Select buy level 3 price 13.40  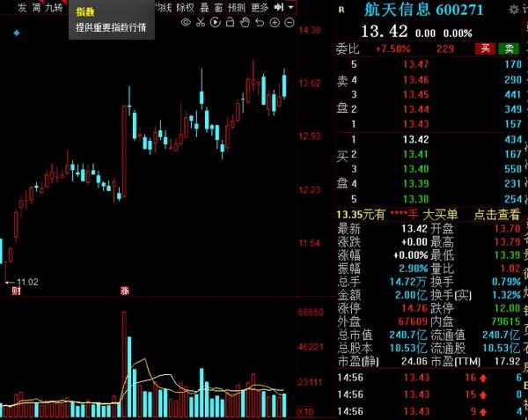[x=416, y=169]
